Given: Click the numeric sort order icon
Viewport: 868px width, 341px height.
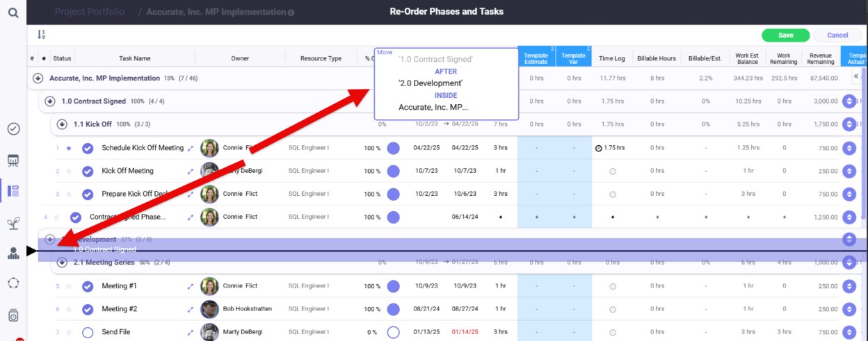Looking at the screenshot, I should tap(41, 35).
